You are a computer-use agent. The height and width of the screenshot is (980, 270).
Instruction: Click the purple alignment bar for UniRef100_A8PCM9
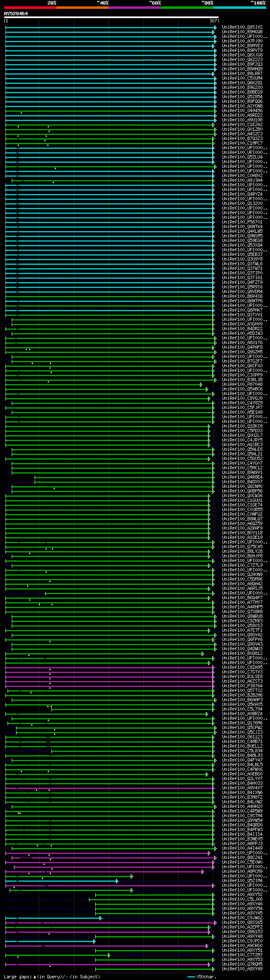(x=105, y=872)
